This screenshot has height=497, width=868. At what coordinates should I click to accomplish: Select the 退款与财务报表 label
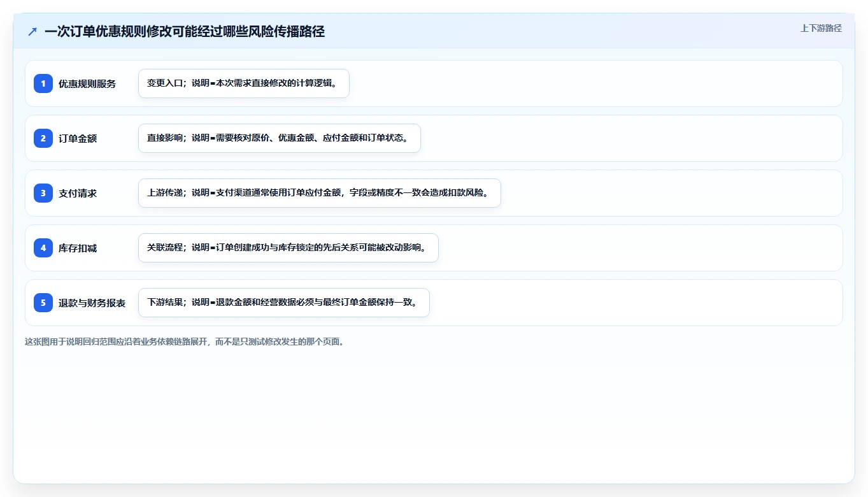[x=92, y=303]
